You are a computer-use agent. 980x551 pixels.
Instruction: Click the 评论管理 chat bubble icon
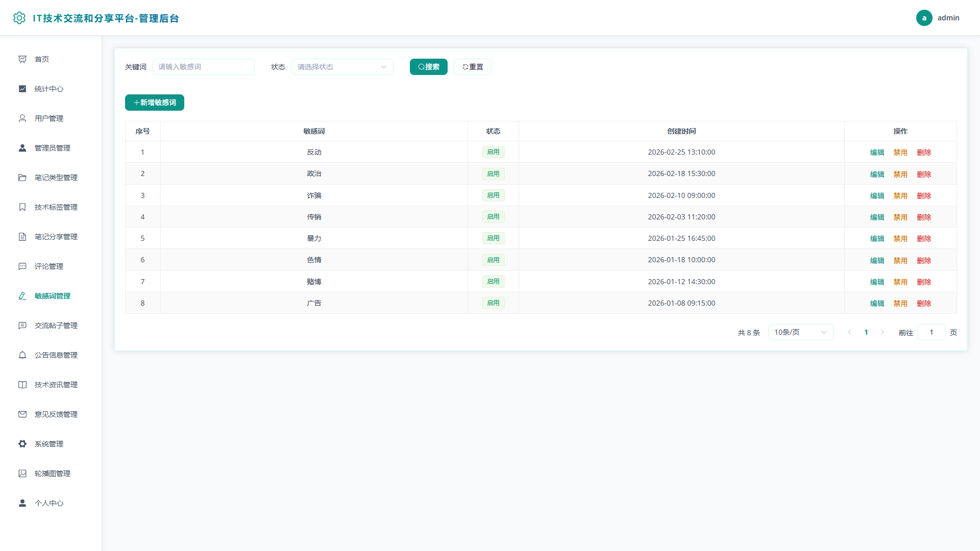22,266
